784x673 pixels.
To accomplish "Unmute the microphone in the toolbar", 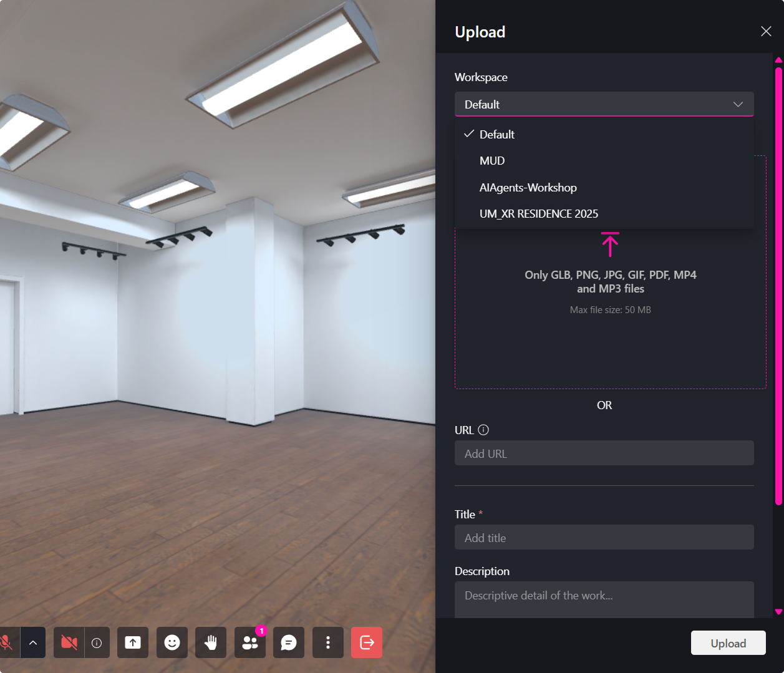I will 6,642.
